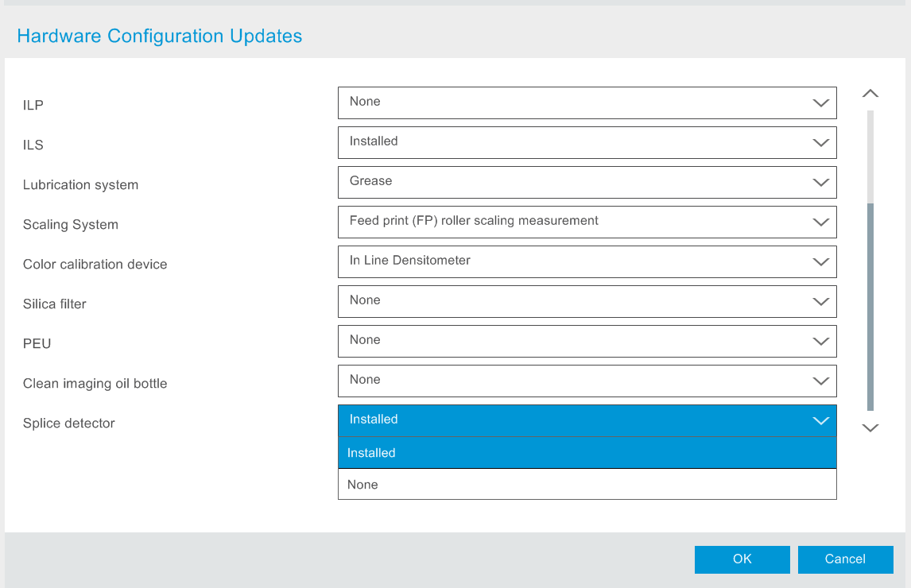The width and height of the screenshot is (911, 588).
Task: Click the In Line Densitometer chevron icon
Action: [820, 261]
